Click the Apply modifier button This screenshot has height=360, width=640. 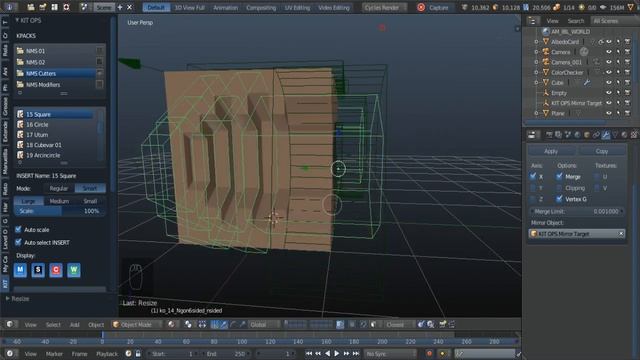(x=551, y=151)
